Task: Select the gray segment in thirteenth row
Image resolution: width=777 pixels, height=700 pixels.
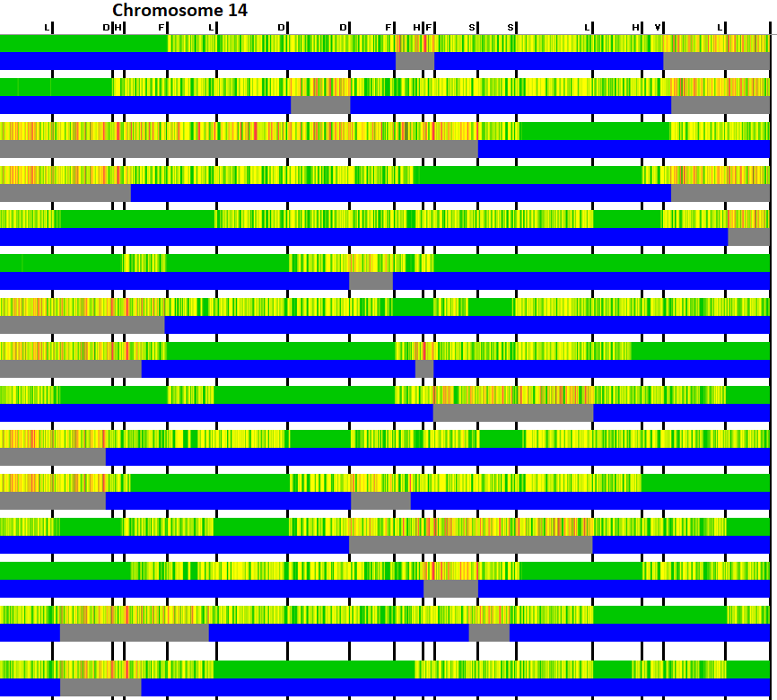Action: point(450,589)
